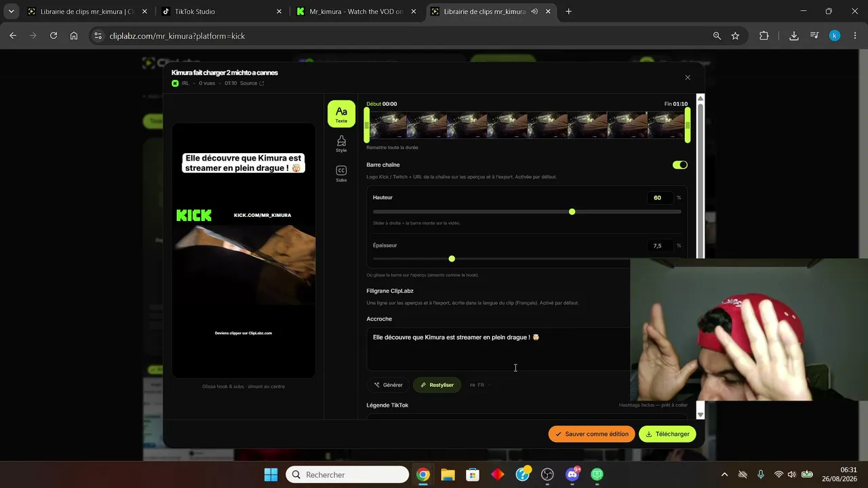The height and width of the screenshot is (488, 868).
Task: Reload the current page
Action: click(54, 36)
